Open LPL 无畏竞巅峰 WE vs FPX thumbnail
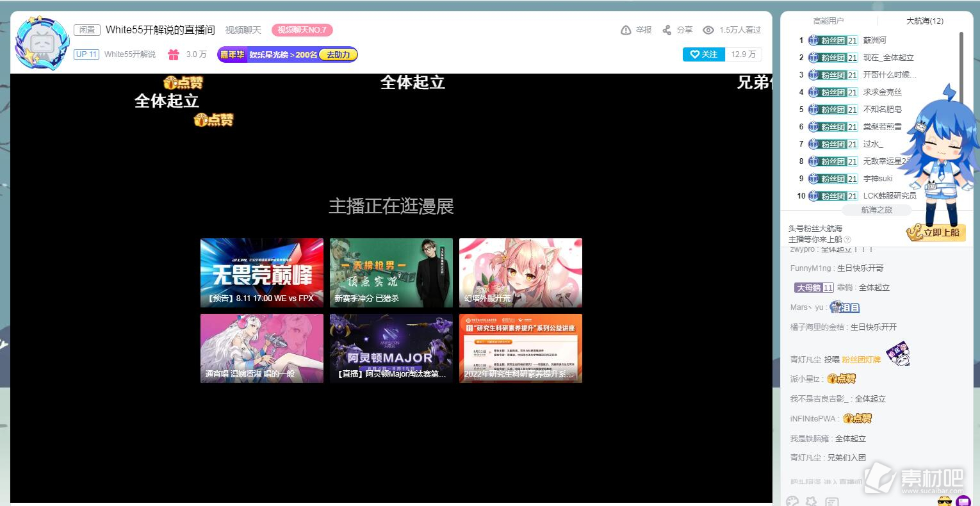The height and width of the screenshot is (506, 980). click(x=262, y=273)
